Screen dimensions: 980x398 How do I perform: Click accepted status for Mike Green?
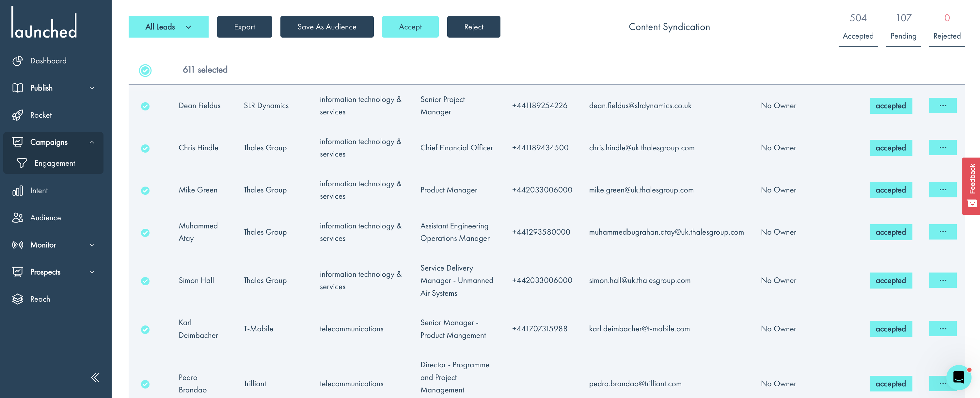[x=891, y=190]
